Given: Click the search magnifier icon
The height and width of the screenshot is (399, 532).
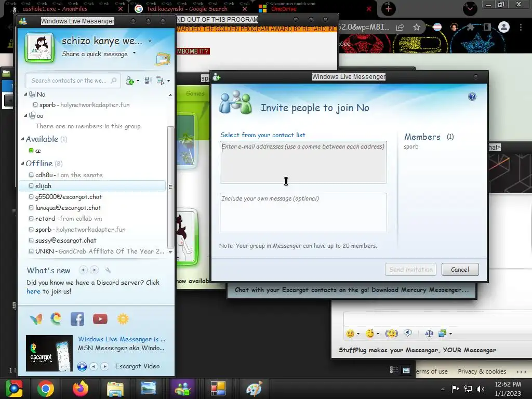Looking at the screenshot, I should pyautogui.click(x=114, y=81).
